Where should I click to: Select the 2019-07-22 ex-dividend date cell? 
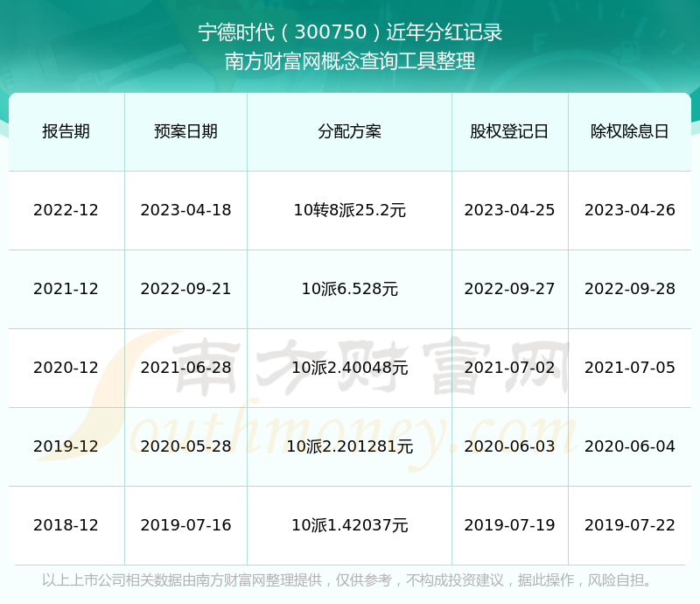click(629, 525)
